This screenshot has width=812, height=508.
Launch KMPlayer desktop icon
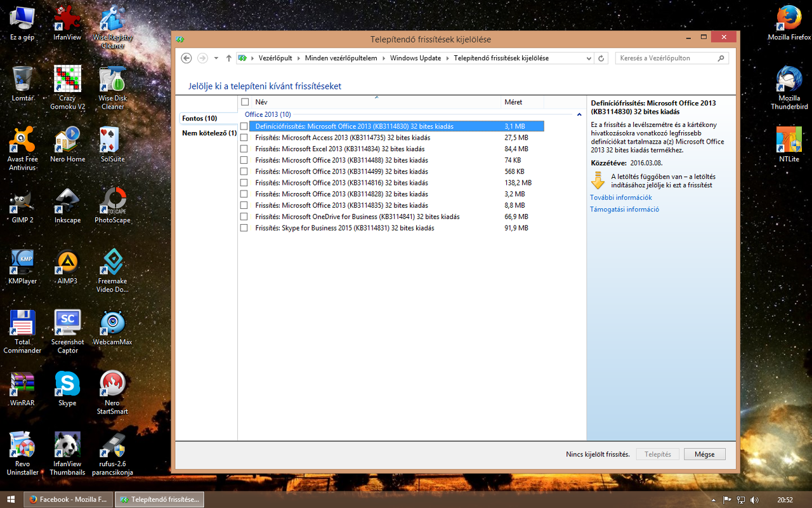22,267
